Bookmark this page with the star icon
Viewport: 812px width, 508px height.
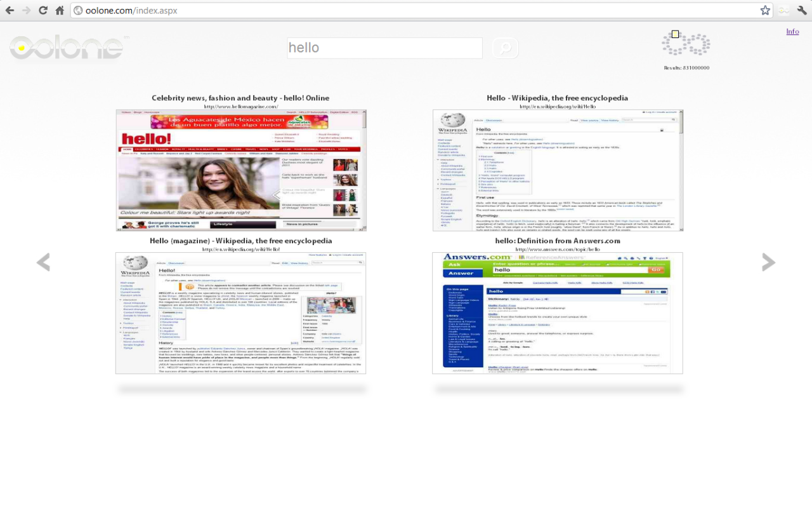(765, 10)
